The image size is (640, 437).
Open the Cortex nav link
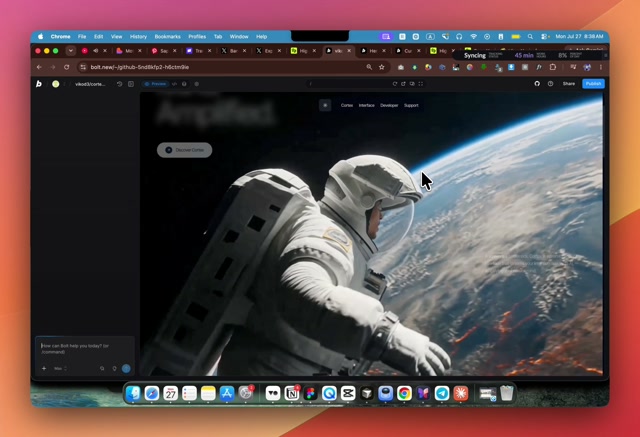[347, 105]
